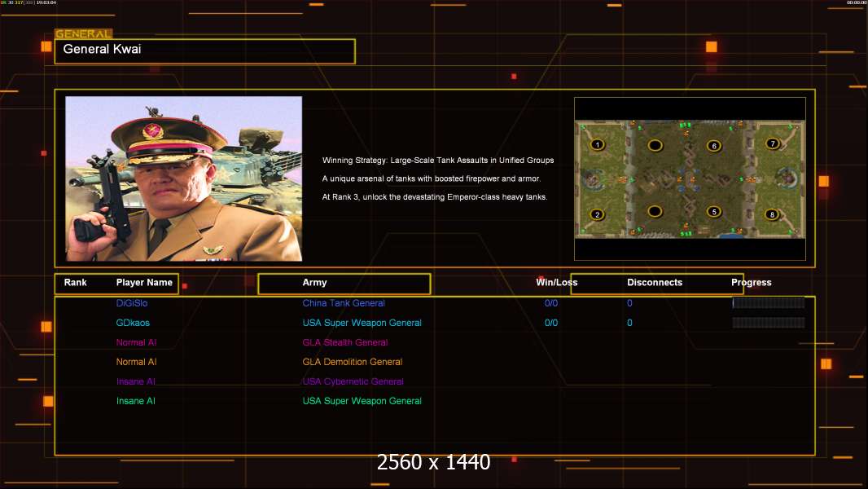Screen dimensions: 868x489
Task: Click the Player Name column header
Action: (x=144, y=283)
